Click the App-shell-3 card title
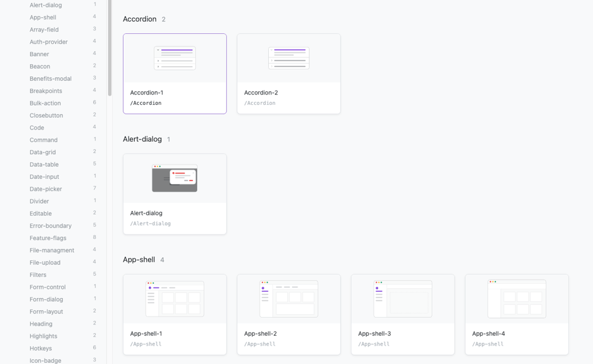Screen dimensions: 593x364 click(374, 334)
